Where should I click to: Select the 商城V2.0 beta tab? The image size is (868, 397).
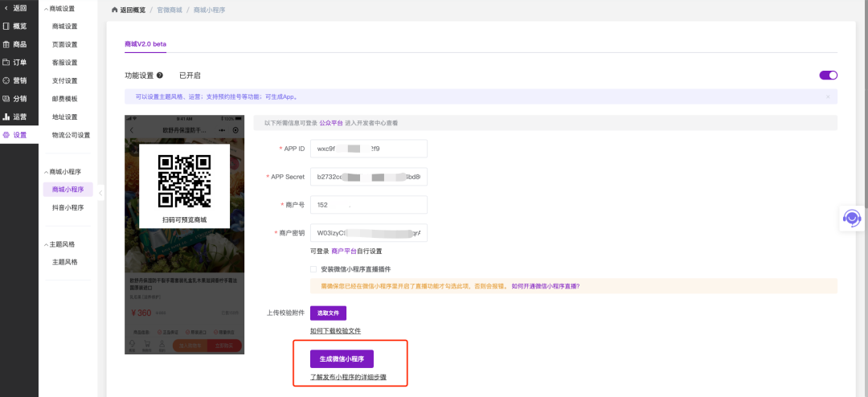[x=145, y=43]
